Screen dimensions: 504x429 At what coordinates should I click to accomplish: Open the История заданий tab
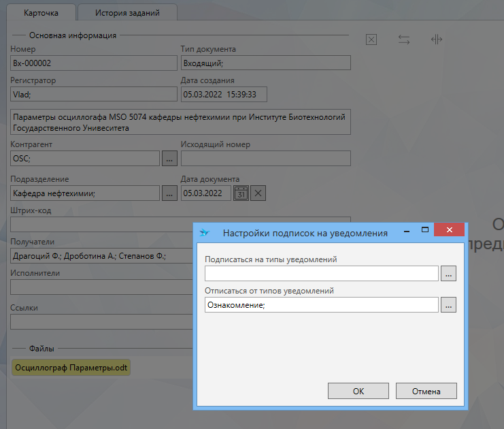127,13
